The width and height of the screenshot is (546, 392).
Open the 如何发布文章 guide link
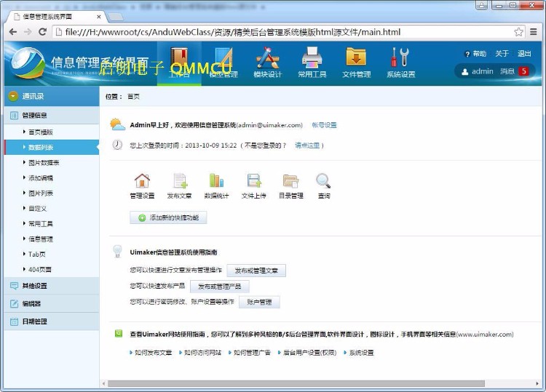pos(153,352)
